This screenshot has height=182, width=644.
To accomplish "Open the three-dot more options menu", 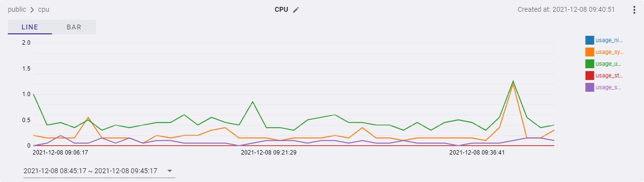I will point(634,10).
